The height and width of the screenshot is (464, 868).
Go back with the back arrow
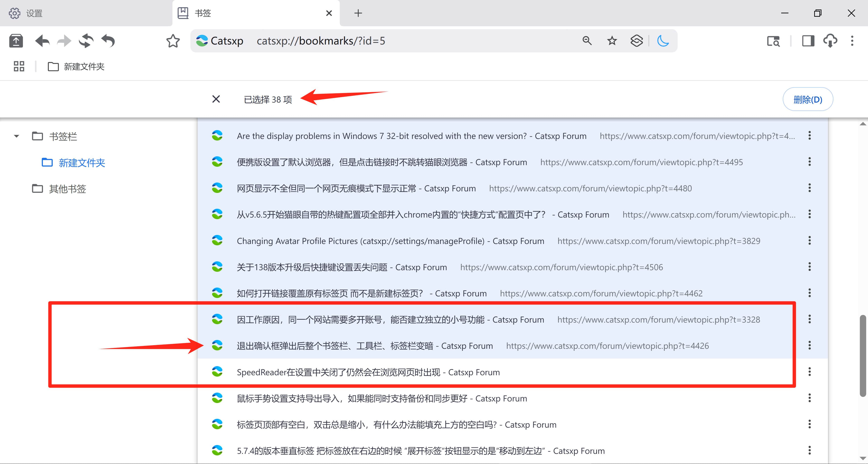coord(42,41)
